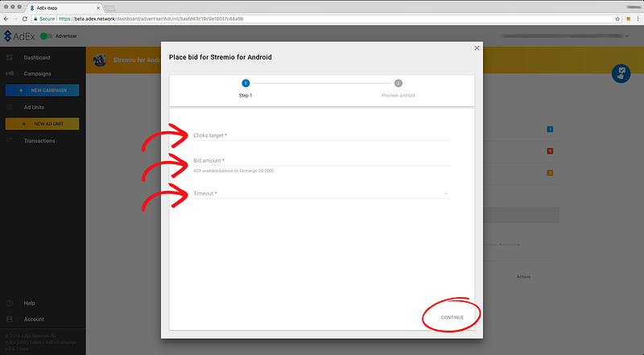644x355 pixels.
Task: Click the Bid amount input field
Action: (321, 161)
